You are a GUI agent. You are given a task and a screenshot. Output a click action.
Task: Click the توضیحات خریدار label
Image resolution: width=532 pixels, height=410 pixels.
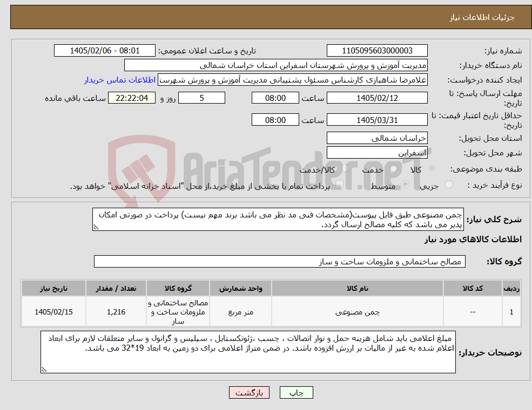pos(490,353)
